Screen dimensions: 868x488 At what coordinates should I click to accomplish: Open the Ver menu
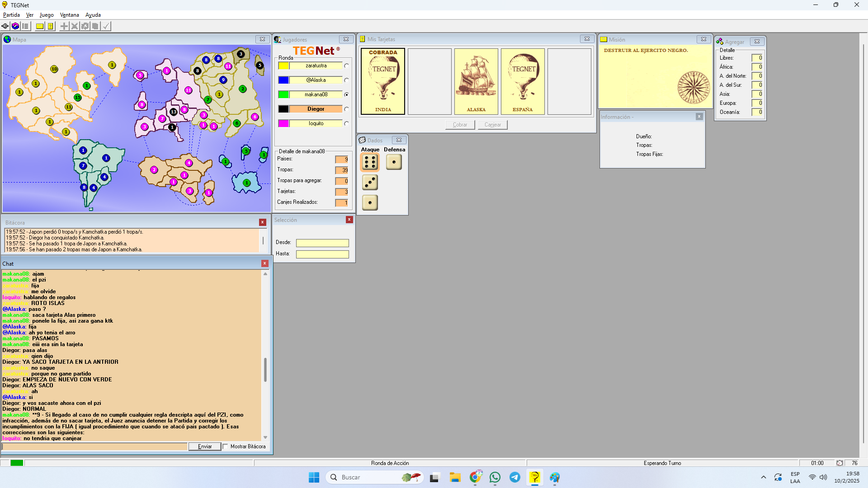click(30, 15)
